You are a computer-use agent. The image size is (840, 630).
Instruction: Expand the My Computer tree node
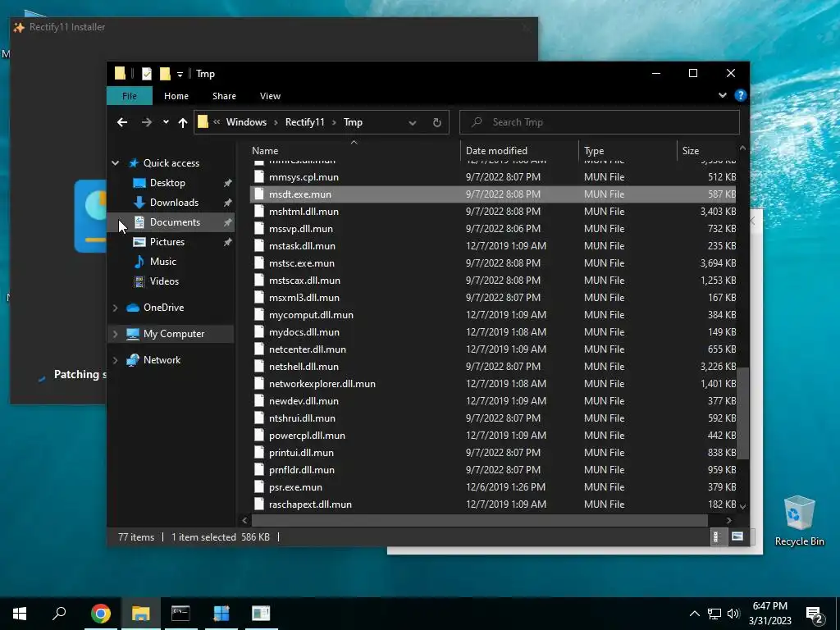115,334
